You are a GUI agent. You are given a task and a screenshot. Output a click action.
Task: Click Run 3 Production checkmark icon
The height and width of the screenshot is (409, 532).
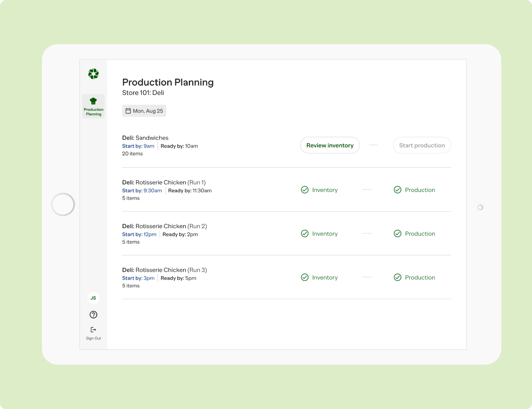coord(398,277)
